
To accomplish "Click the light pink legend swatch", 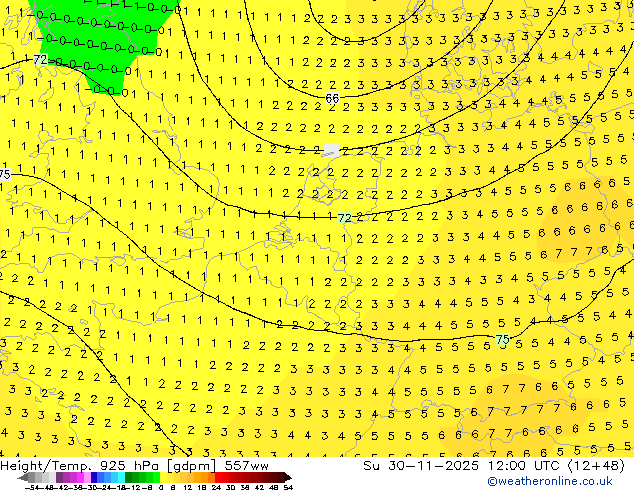I will (87, 477).
